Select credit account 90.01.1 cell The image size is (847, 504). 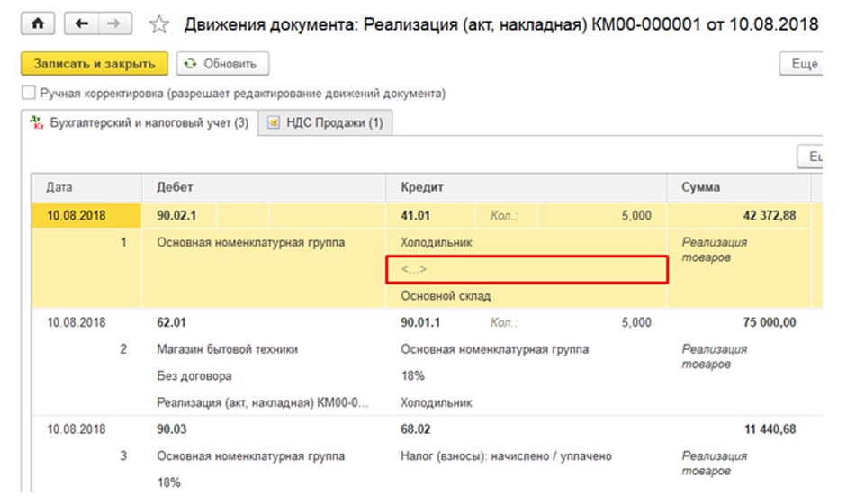pos(420,322)
